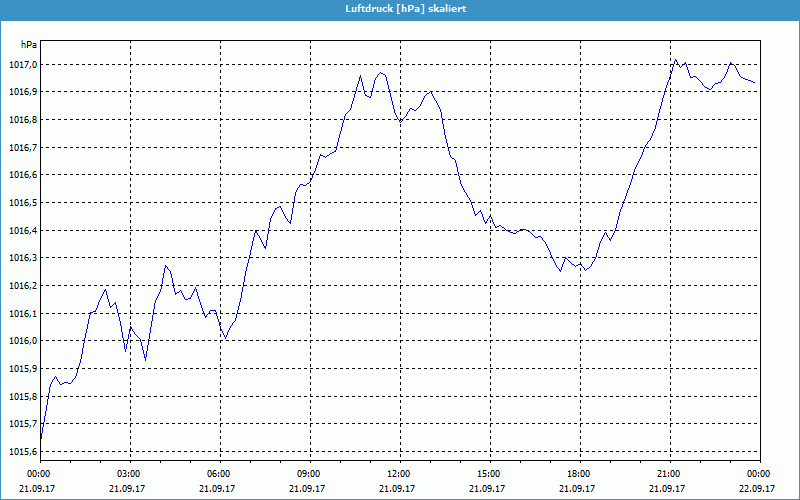
Task: Click the 22.09.17 date label
Action: pos(758,489)
